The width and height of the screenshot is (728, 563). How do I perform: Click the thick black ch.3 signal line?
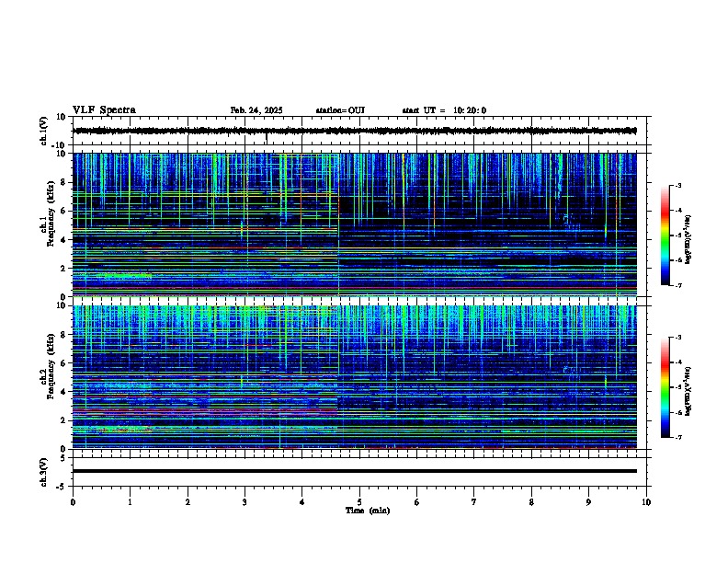click(x=355, y=471)
